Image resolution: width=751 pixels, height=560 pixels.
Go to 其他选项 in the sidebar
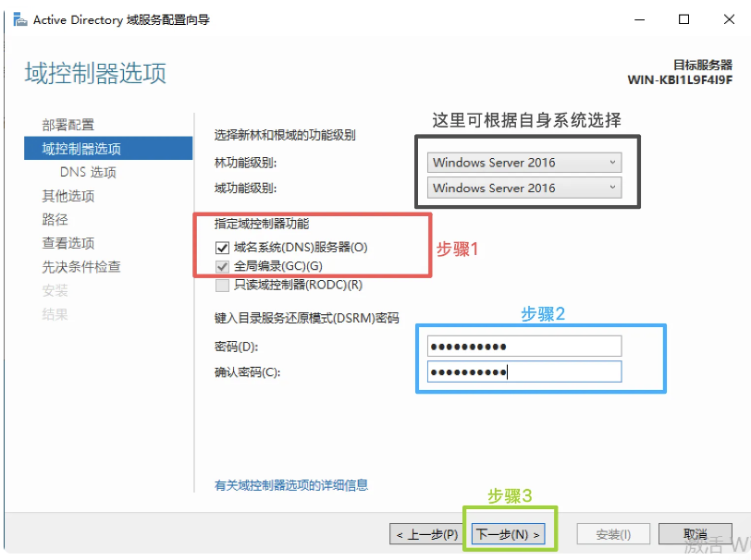[x=68, y=196]
